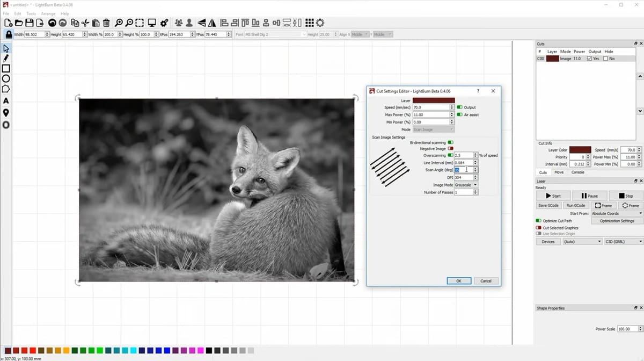Viewport: 644px width, 361px height.
Task: Open the C3D (GRBL) device dropdown
Action: click(623, 242)
